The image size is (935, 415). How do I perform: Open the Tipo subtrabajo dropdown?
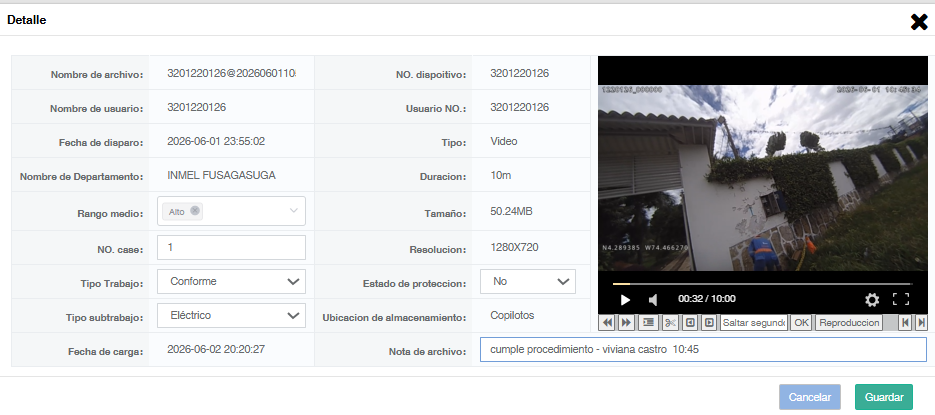[x=231, y=315]
